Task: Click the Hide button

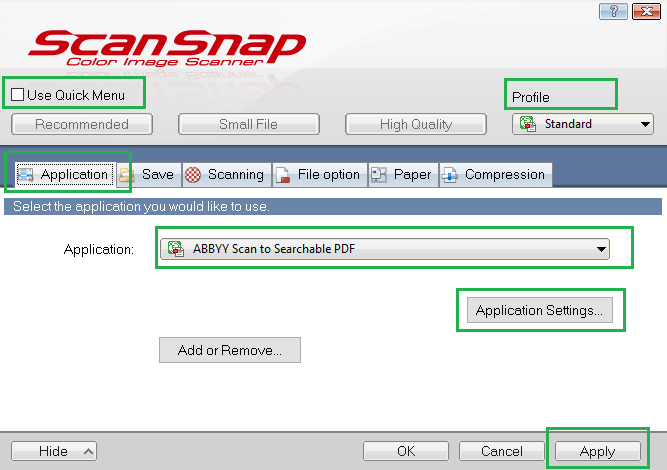Action: pos(54,451)
